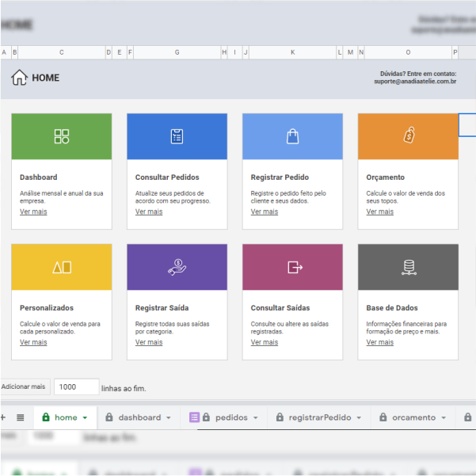The width and height of the screenshot is (476, 476).
Task: Follow the Ver mais link under Base de Dados
Action: pyautogui.click(x=380, y=342)
